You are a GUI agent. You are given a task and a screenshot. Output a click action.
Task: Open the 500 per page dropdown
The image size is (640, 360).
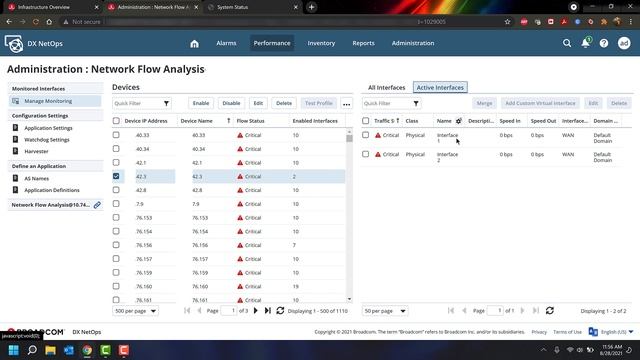point(135,311)
